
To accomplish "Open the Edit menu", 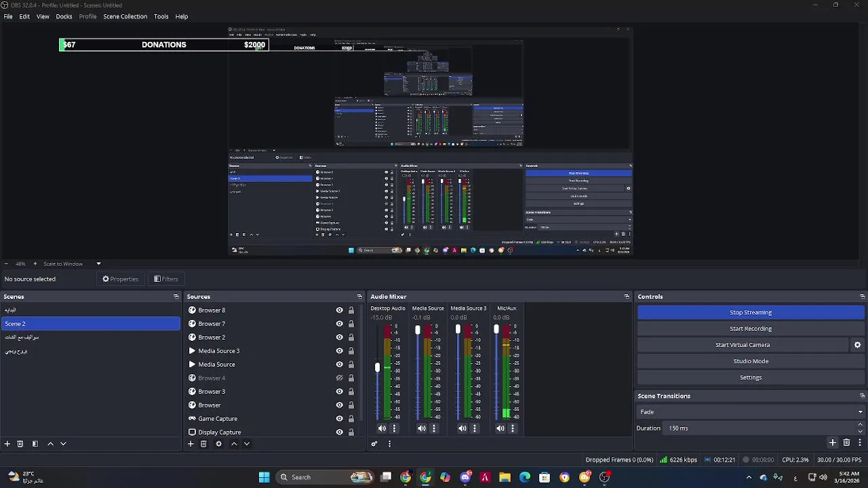I will [24, 16].
